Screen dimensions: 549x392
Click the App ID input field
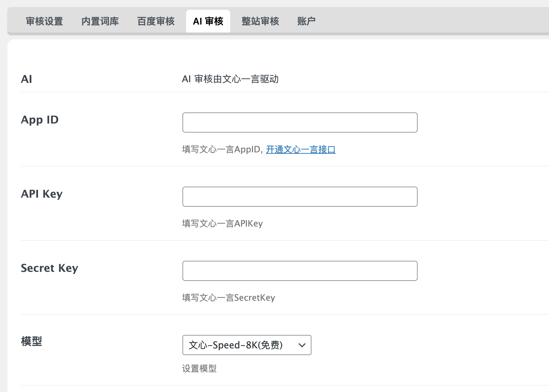click(x=300, y=122)
